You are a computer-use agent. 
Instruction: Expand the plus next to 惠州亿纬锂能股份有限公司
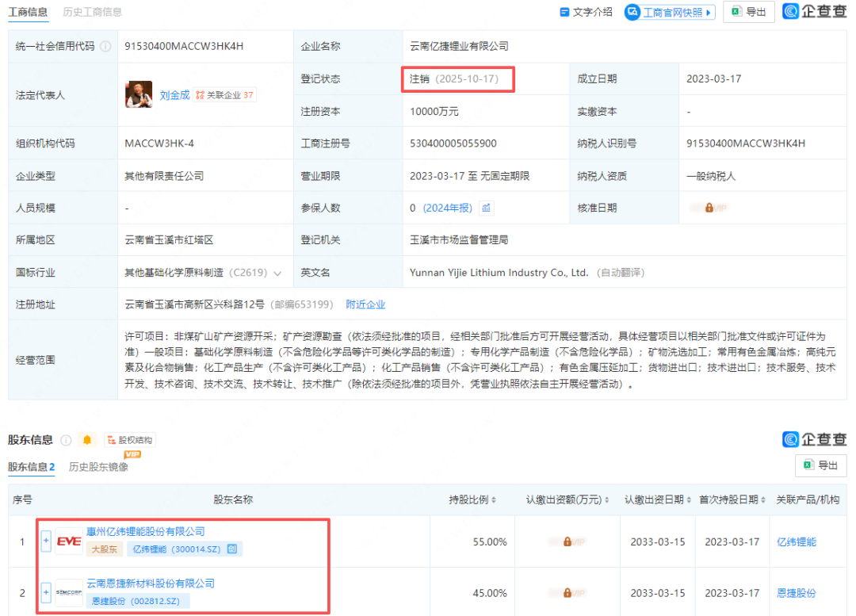tap(47, 541)
